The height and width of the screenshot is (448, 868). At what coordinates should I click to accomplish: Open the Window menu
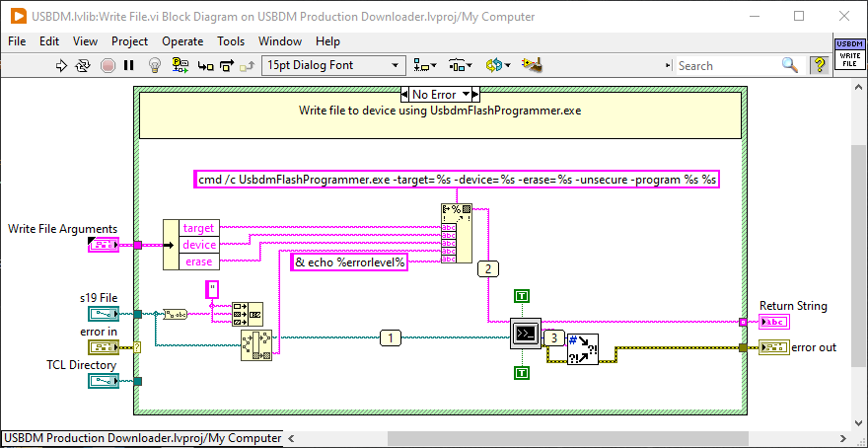[x=280, y=41]
